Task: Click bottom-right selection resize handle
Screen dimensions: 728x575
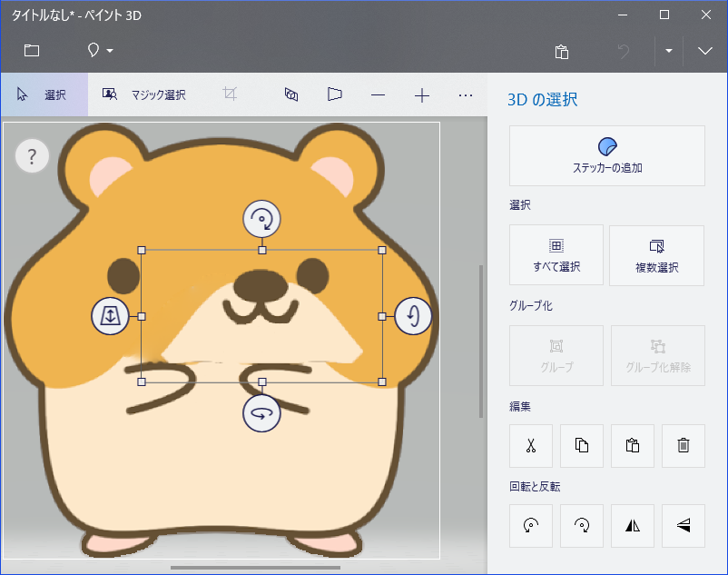Action: pyautogui.click(x=382, y=382)
